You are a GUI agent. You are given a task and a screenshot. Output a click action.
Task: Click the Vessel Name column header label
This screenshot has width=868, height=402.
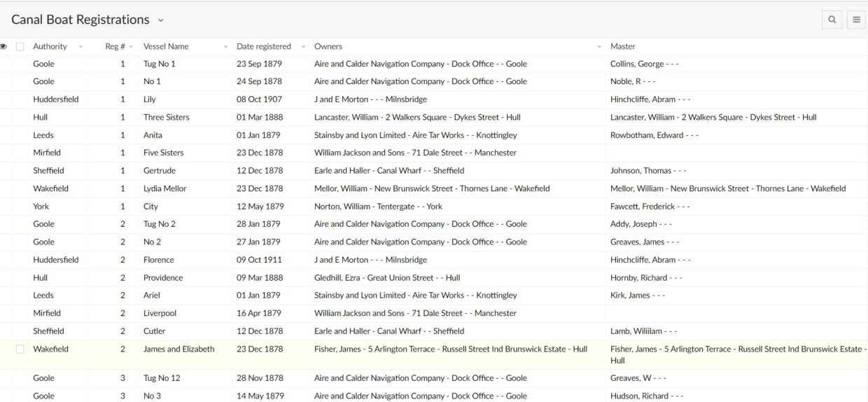coord(166,47)
